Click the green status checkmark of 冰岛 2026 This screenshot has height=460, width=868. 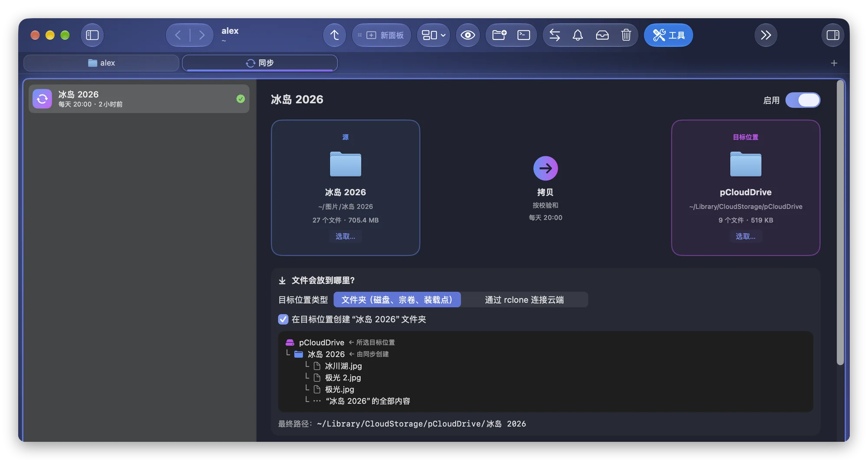[x=240, y=99]
